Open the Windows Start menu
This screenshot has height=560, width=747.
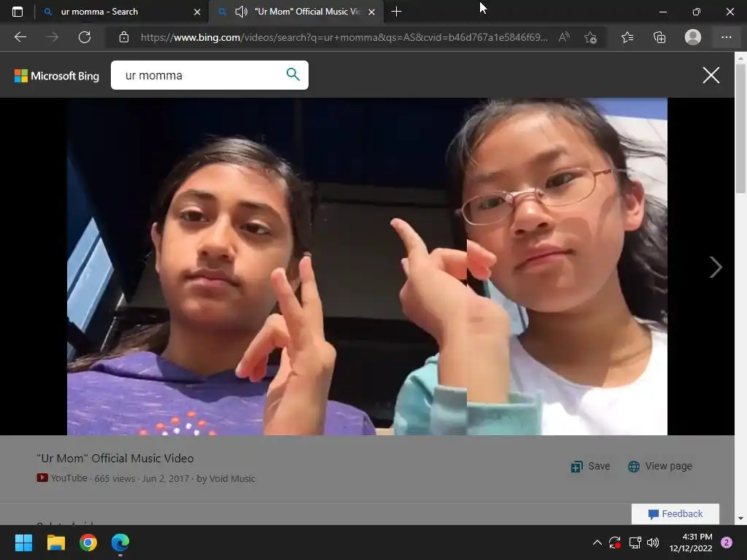(x=23, y=542)
